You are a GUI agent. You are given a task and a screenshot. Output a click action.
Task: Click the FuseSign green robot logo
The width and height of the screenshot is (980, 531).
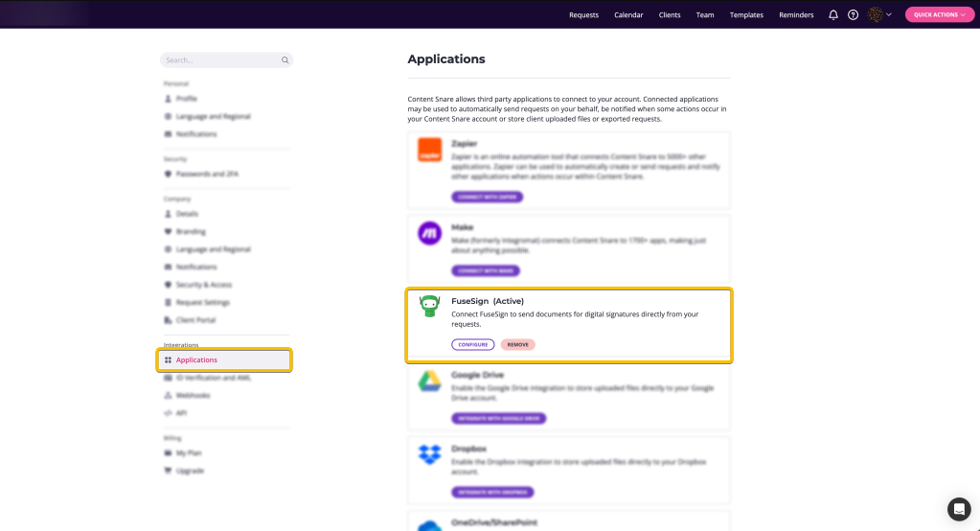point(429,307)
